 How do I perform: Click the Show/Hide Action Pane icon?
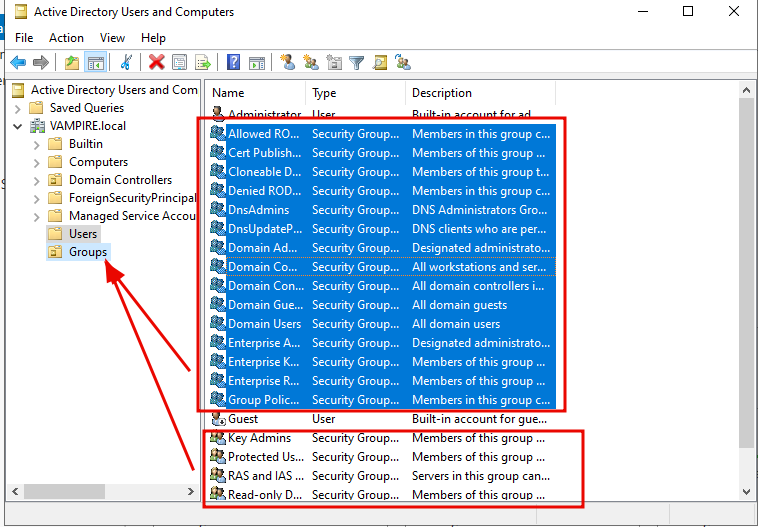pos(257,62)
